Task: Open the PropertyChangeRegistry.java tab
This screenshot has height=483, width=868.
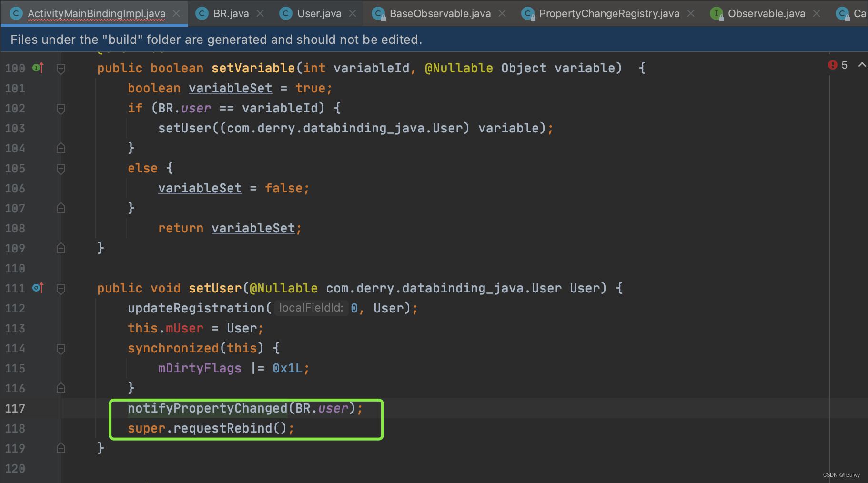Action: tap(609, 13)
